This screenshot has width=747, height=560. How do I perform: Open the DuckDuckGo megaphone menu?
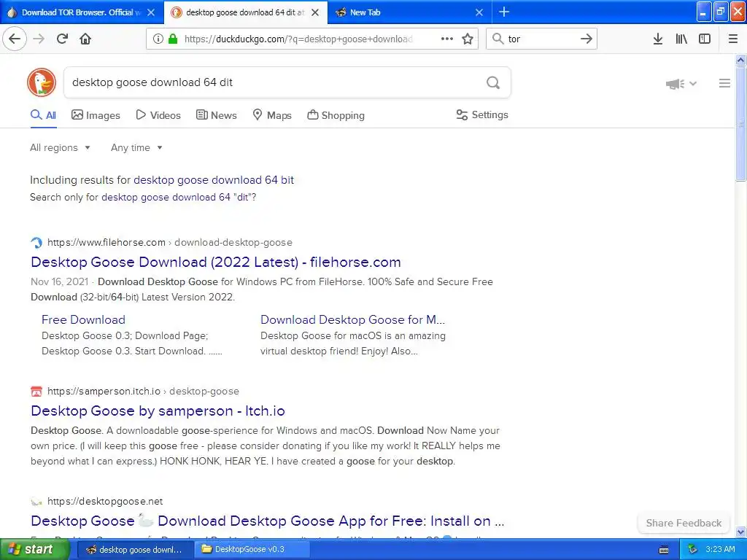click(681, 84)
